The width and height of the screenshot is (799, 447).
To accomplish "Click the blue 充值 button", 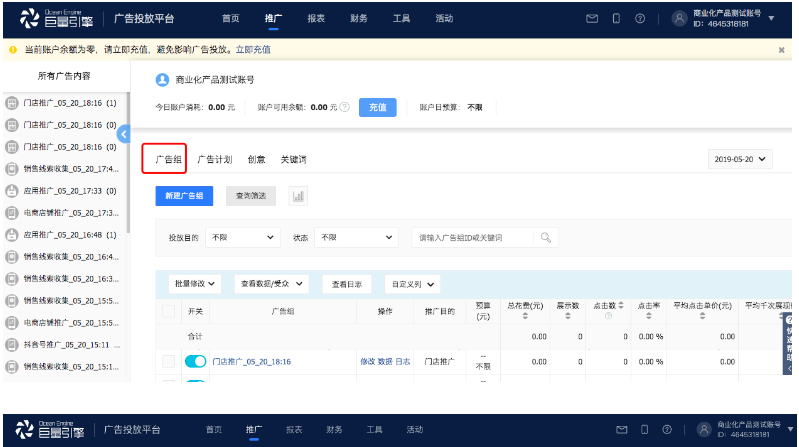I will pos(378,108).
